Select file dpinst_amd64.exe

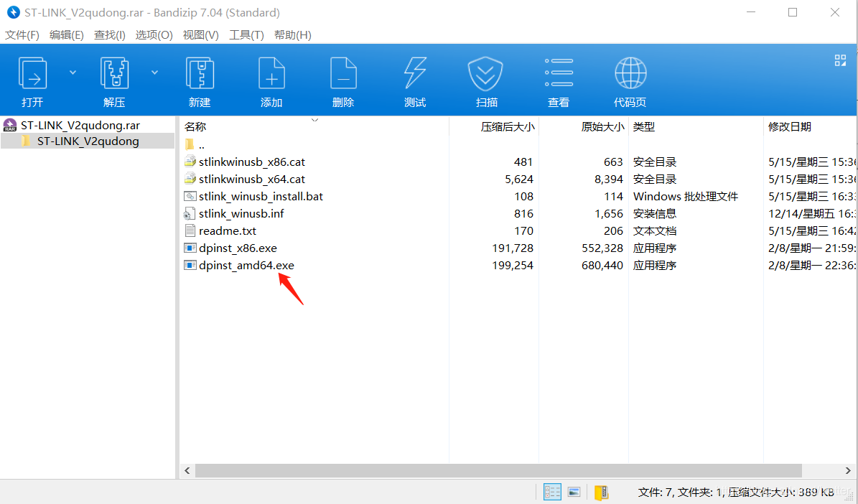[246, 266]
